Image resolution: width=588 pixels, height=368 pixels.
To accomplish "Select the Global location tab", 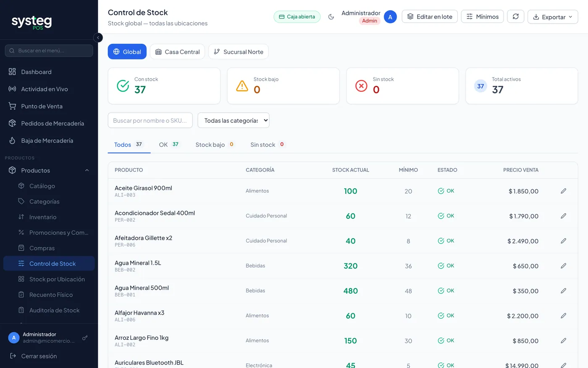I will [127, 52].
